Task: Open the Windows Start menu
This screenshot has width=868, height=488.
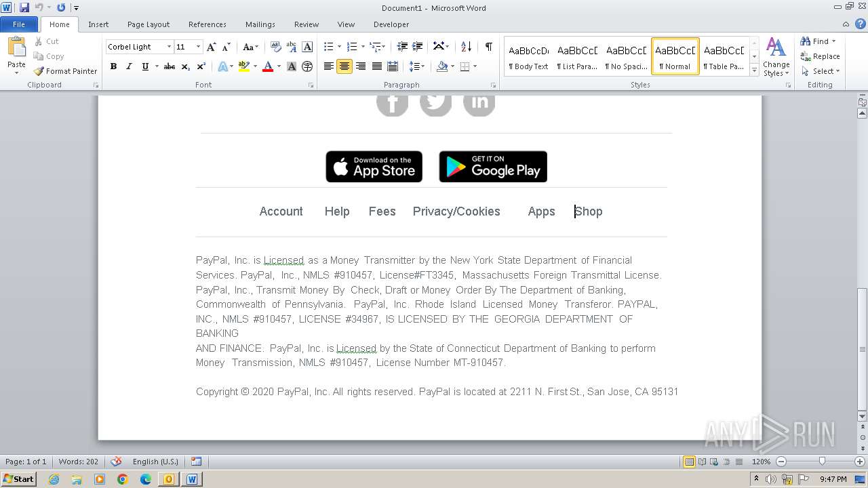Action: tap(18, 479)
